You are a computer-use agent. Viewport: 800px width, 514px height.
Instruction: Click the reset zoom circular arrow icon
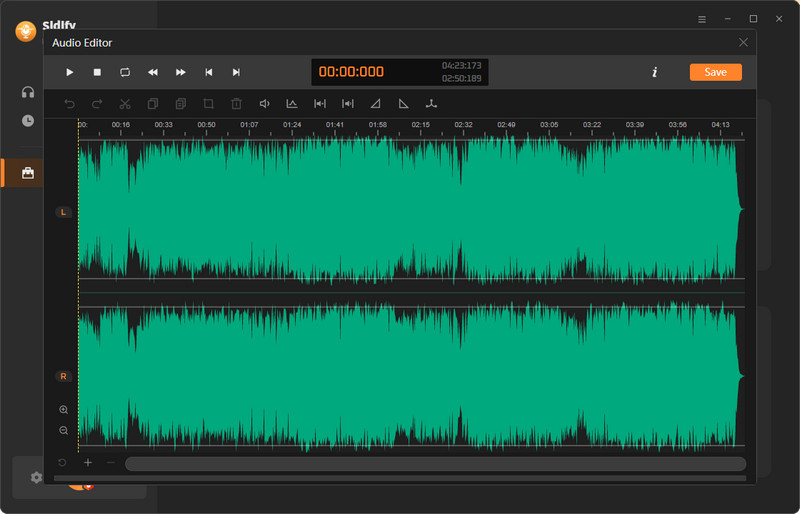point(62,463)
